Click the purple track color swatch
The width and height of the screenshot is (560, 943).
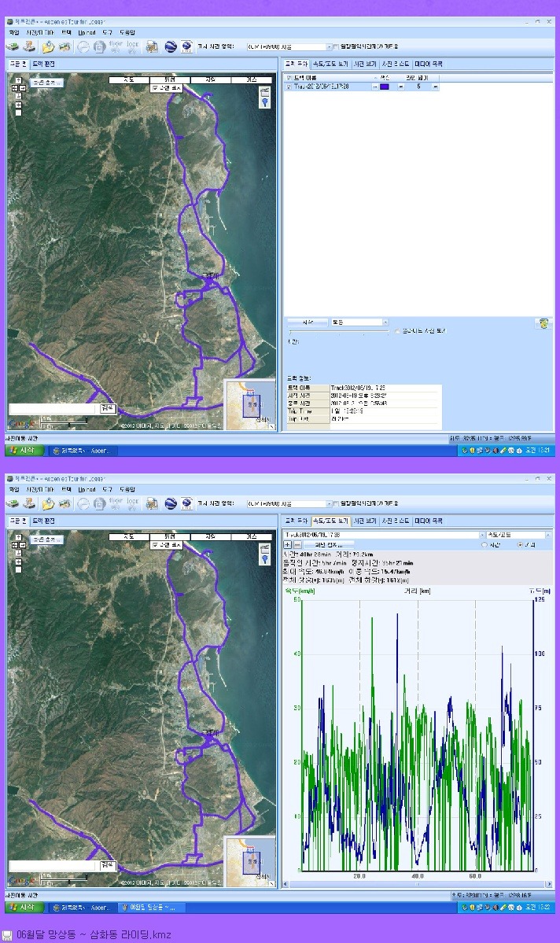384,87
